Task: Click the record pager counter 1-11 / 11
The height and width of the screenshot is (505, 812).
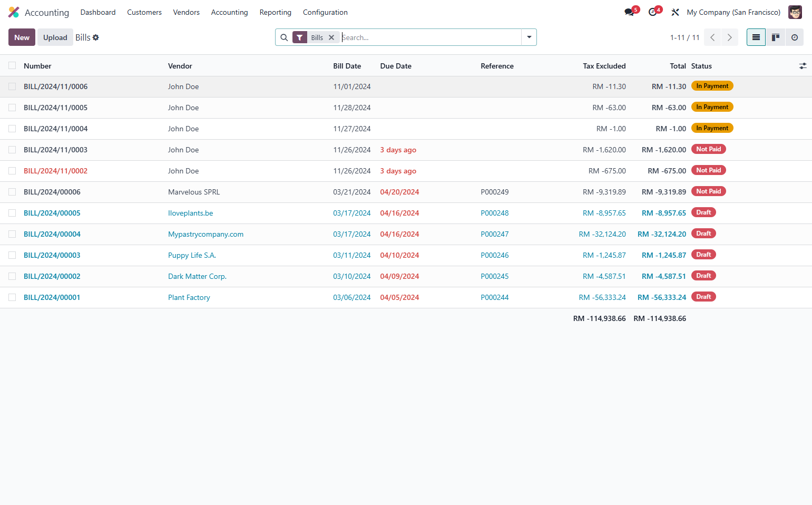Action: coord(685,37)
